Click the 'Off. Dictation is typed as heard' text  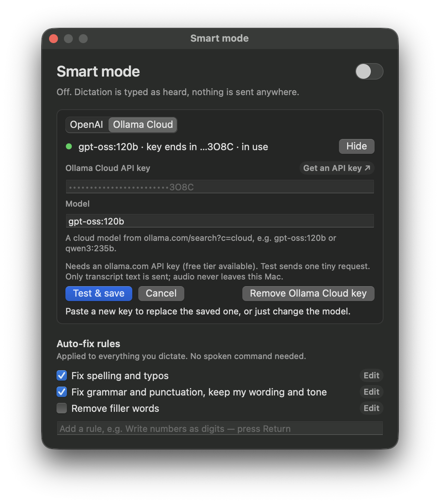pyautogui.click(x=178, y=92)
